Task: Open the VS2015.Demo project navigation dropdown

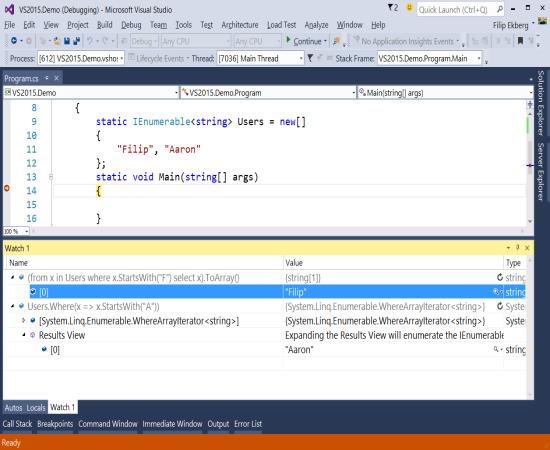Action: click(x=91, y=93)
